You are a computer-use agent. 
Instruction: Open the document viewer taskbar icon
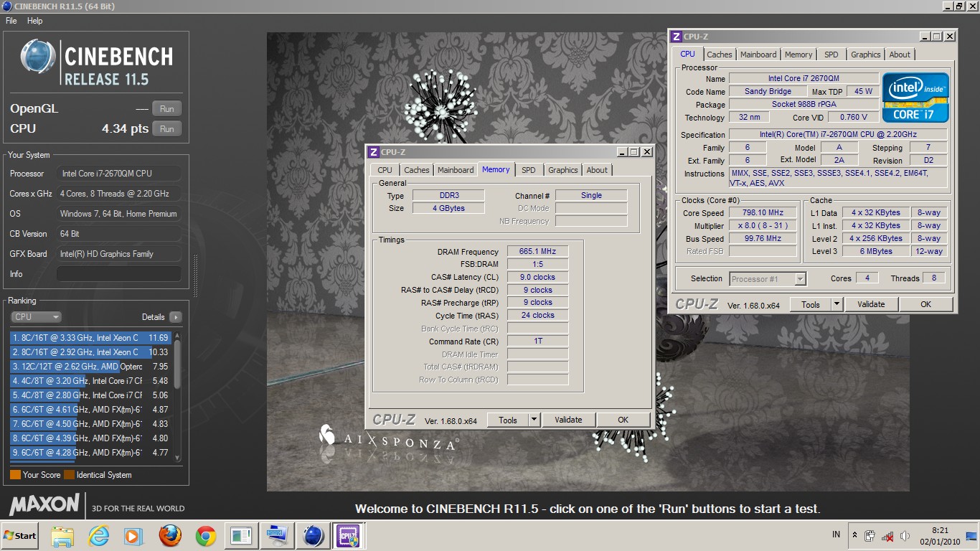point(241,536)
